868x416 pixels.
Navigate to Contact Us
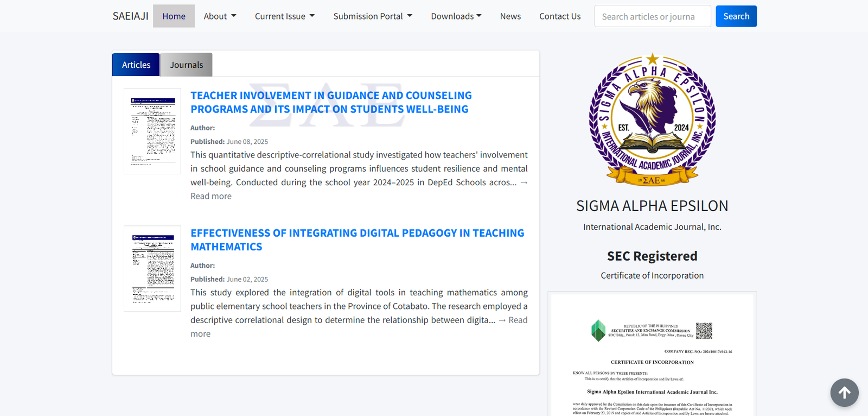[559, 16]
